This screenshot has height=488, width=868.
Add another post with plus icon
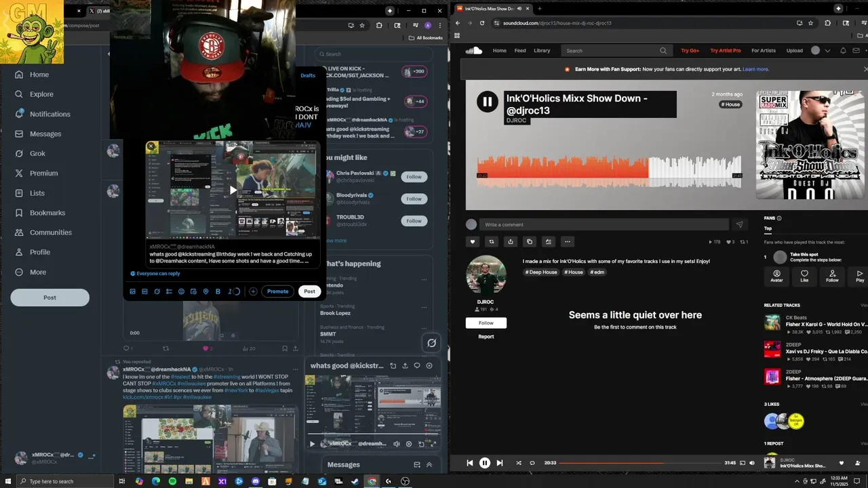coord(253,291)
